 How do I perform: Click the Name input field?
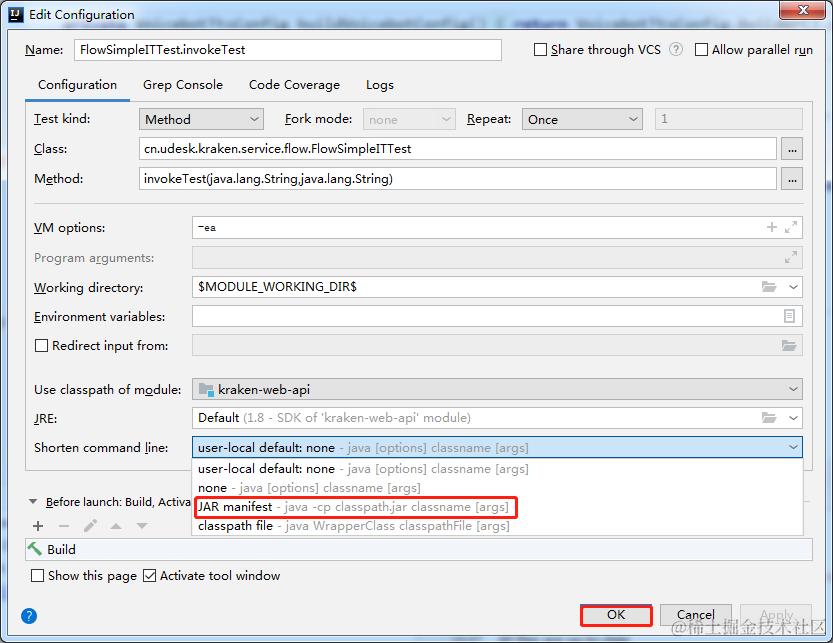(287, 50)
